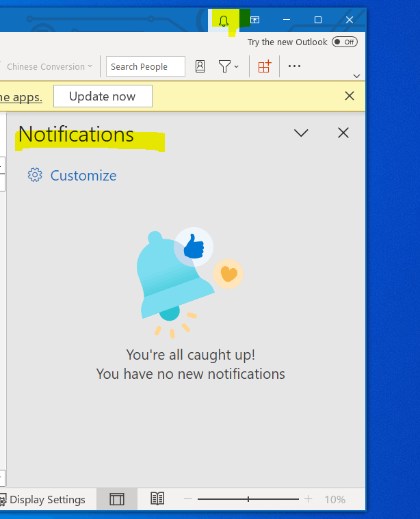Click the Search People field
This screenshot has height=519, width=420.
[x=146, y=66]
